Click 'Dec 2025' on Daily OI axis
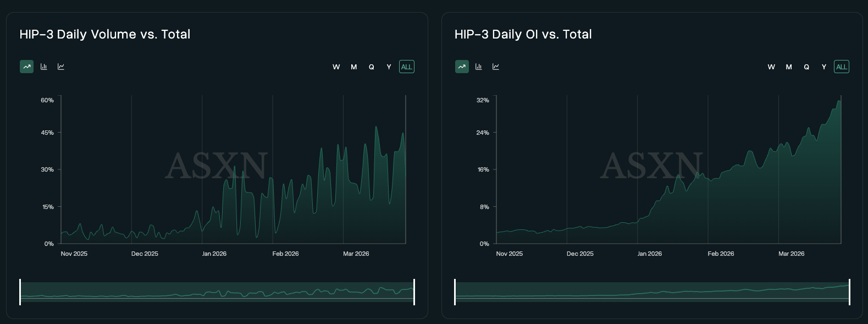The image size is (868, 324). pyautogui.click(x=580, y=254)
